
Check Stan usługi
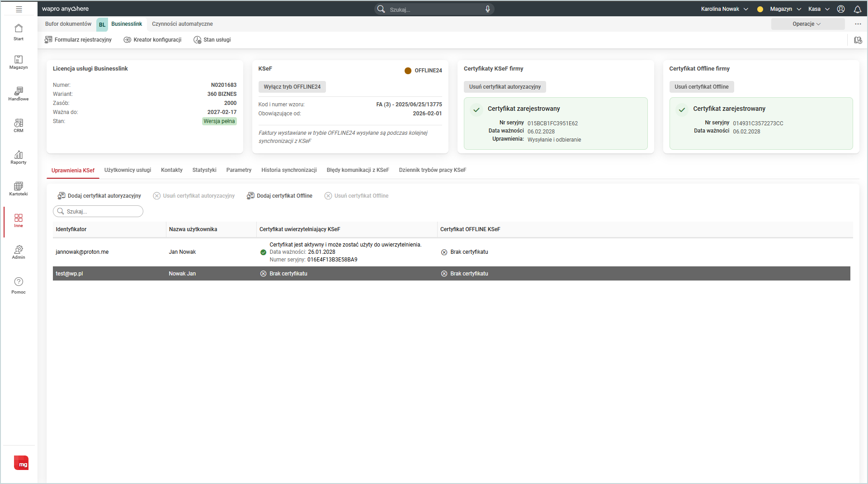pyautogui.click(x=212, y=40)
